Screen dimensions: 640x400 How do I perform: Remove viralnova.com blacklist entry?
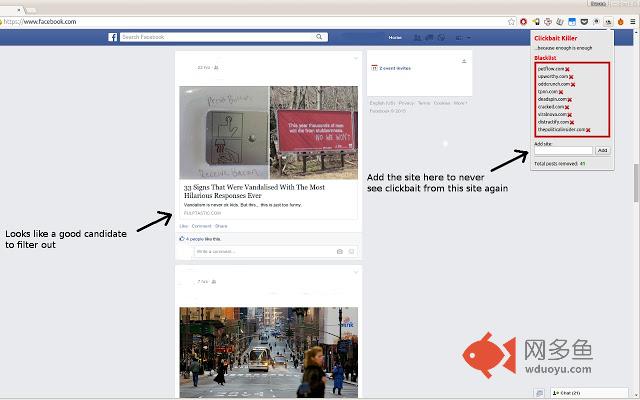coord(570,115)
